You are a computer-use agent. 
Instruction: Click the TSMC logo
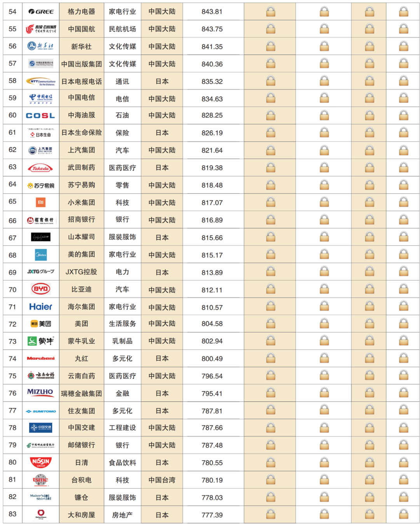[40, 480]
